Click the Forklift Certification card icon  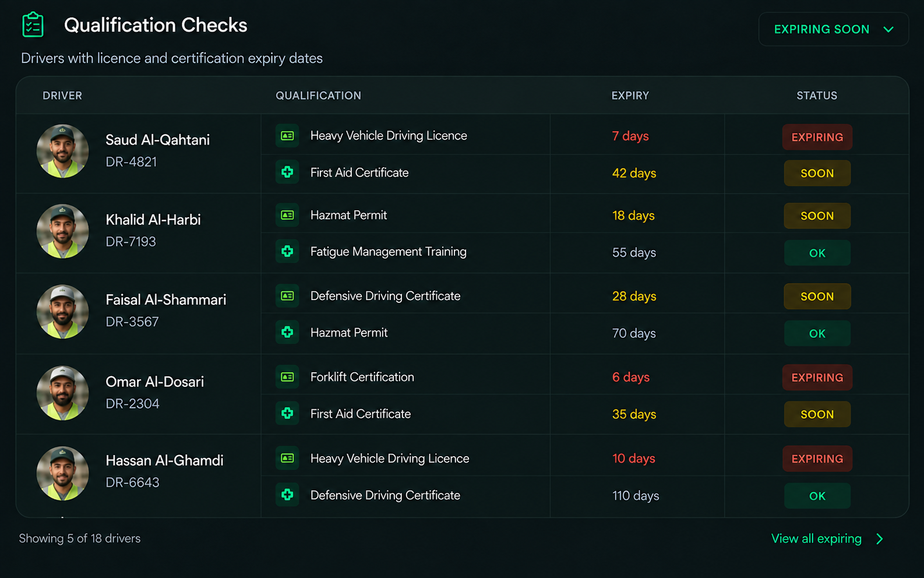pyautogui.click(x=287, y=377)
